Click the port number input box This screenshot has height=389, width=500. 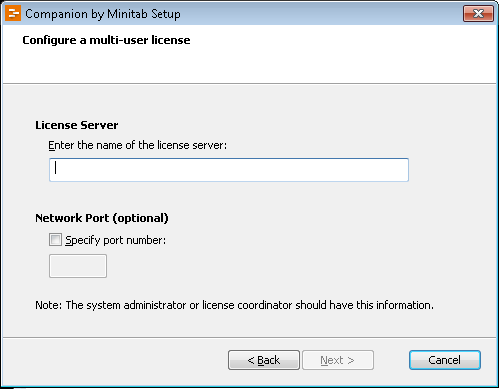pyautogui.click(x=78, y=266)
